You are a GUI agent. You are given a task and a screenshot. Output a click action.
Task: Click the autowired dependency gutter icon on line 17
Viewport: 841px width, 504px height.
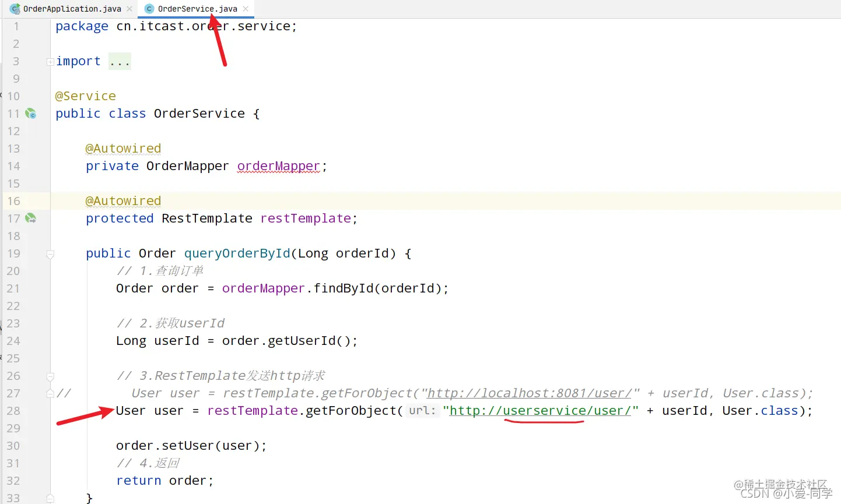(30, 218)
